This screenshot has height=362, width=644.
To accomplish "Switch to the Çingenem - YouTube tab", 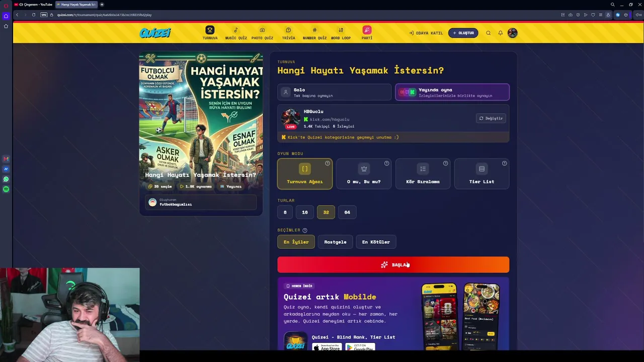I will pos(34,5).
